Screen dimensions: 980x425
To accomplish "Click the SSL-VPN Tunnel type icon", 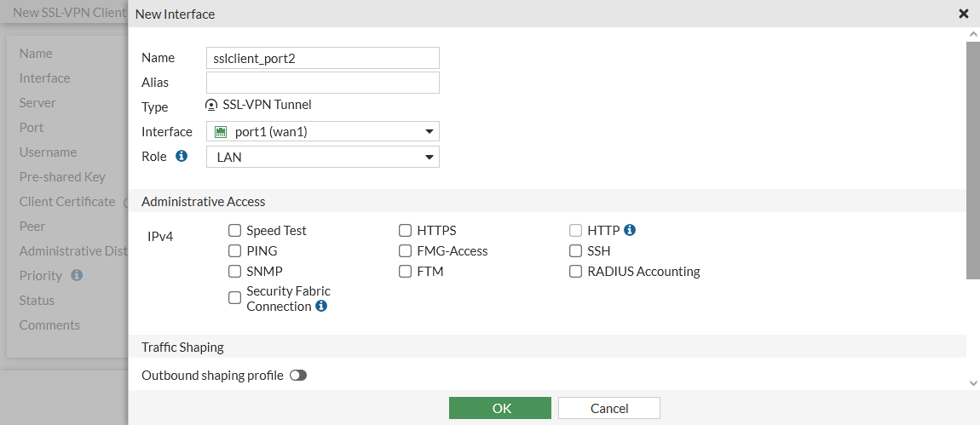I will tap(212, 106).
